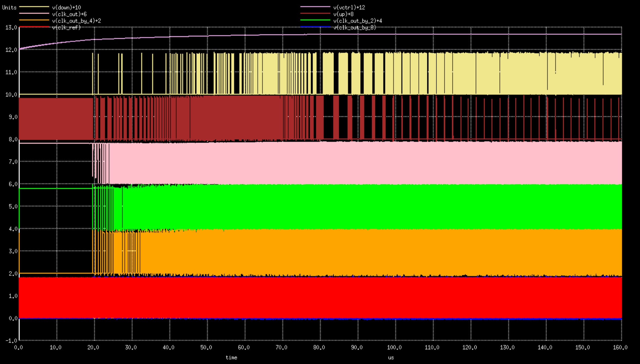Click the v(up)+8 legend label

point(343,14)
